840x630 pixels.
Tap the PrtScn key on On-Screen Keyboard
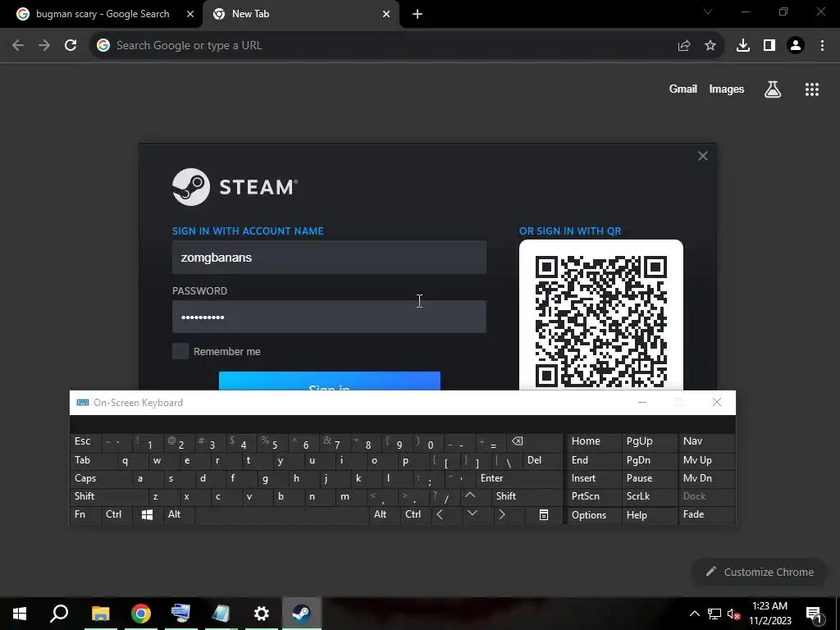tap(594, 496)
